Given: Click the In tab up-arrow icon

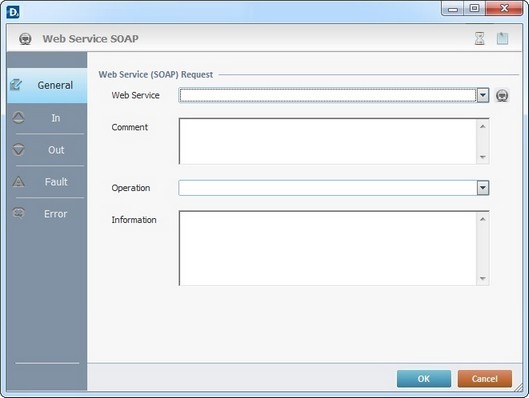Looking at the screenshot, I should [18, 117].
